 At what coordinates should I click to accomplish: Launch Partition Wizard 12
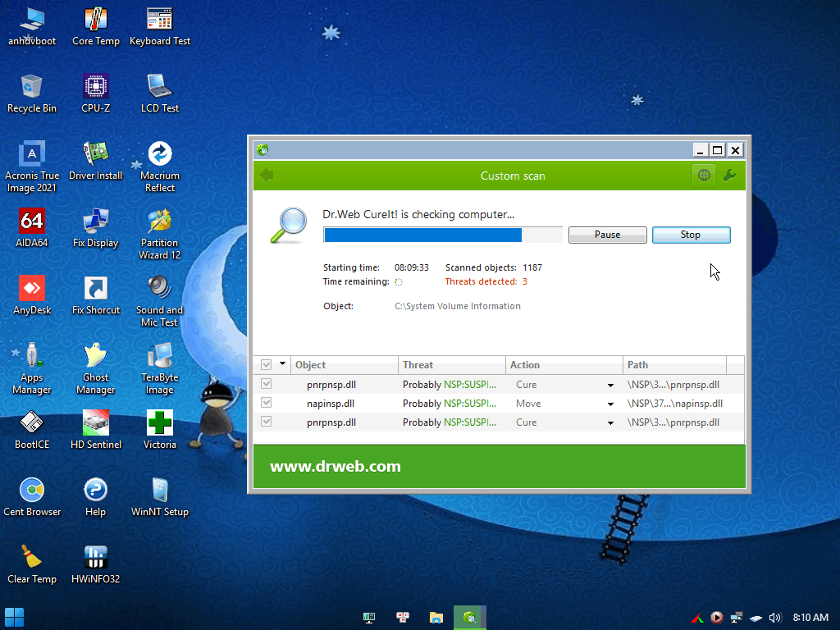pos(160,234)
